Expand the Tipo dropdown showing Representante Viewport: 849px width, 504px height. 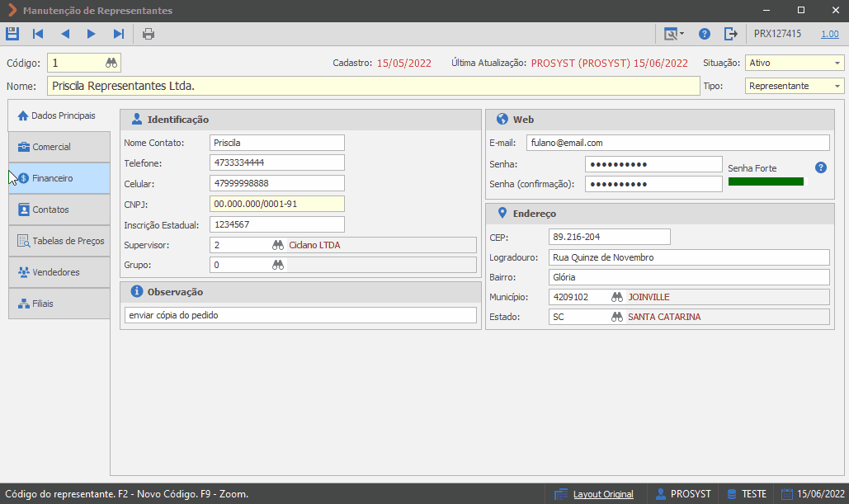795,86
